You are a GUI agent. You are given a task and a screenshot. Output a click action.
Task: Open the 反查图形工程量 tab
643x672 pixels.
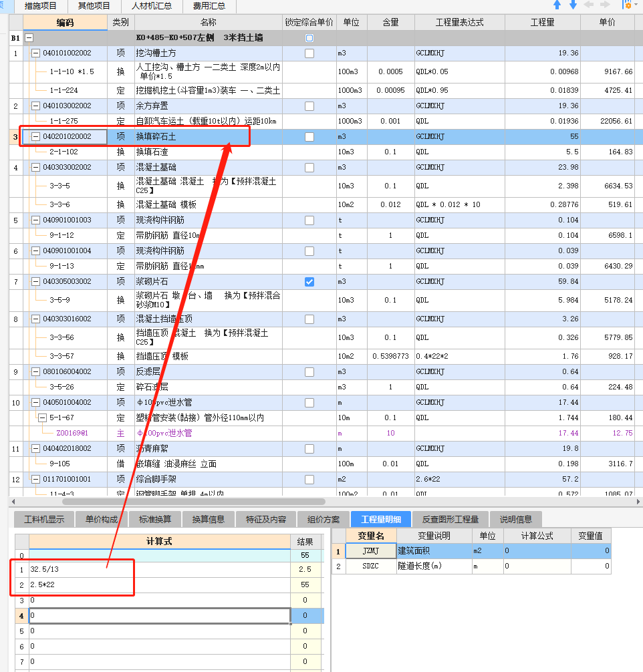451,520
